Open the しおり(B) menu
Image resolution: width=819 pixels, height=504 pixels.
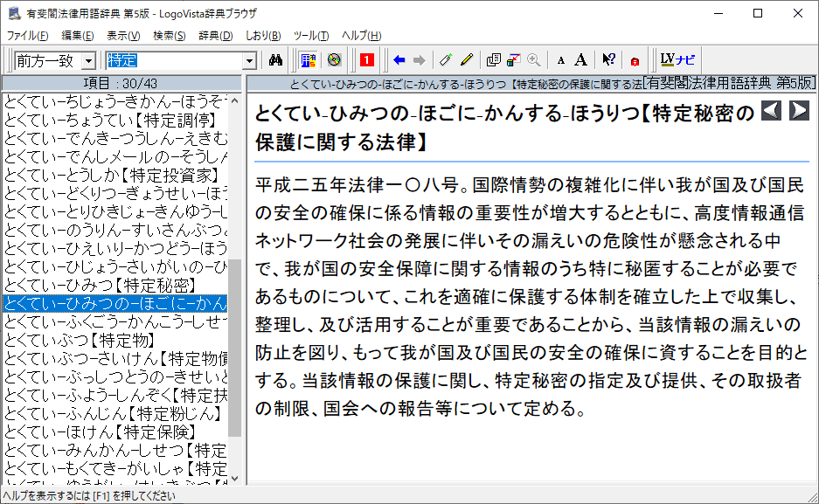coord(263,36)
